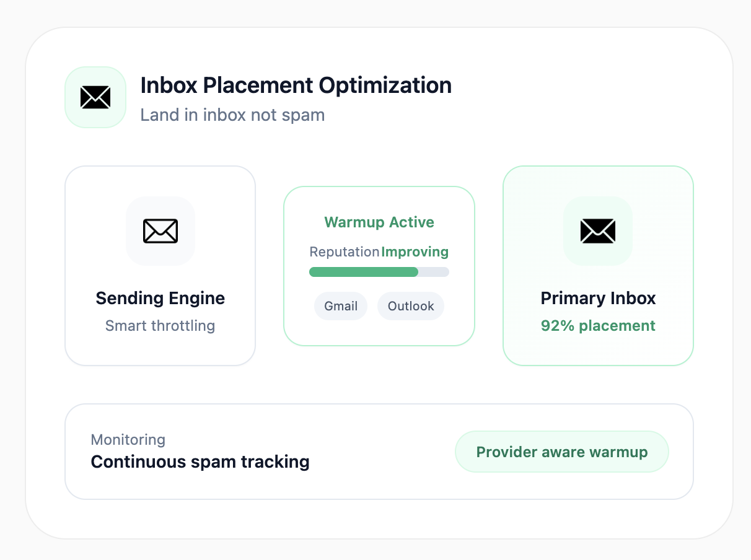Viewport: 751px width, 560px height.
Task: Toggle the Outlook provider chip
Action: (410, 305)
